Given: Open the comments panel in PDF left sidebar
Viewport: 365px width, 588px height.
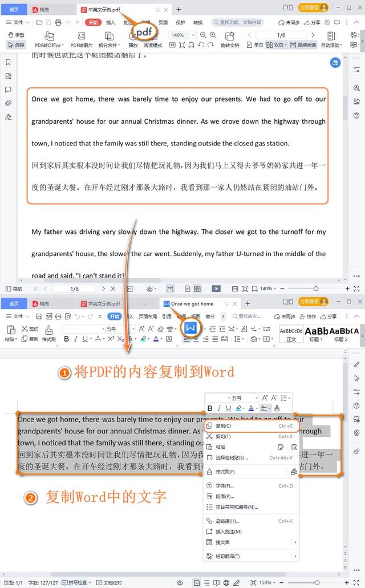Looking at the screenshot, I should (x=8, y=90).
